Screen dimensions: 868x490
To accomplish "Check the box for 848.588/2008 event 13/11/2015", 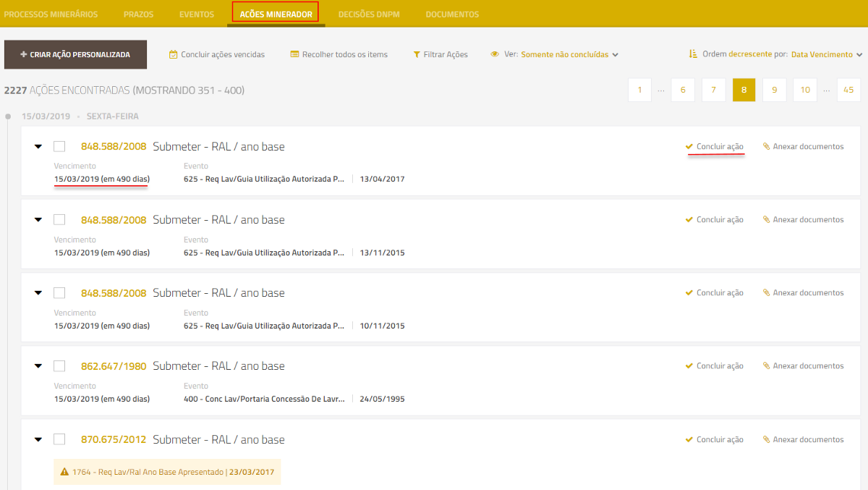I will click(x=59, y=219).
